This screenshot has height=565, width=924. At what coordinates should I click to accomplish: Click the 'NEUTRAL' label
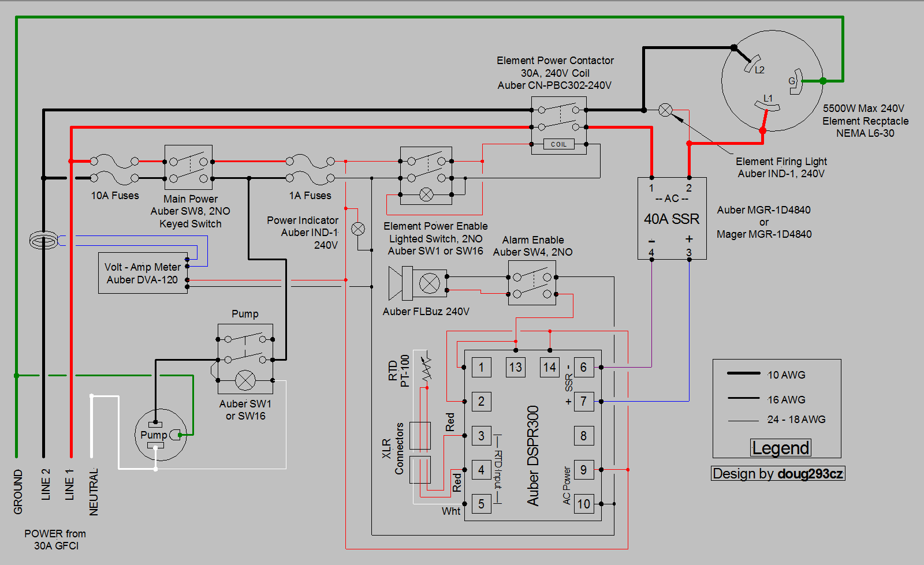[94, 492]
